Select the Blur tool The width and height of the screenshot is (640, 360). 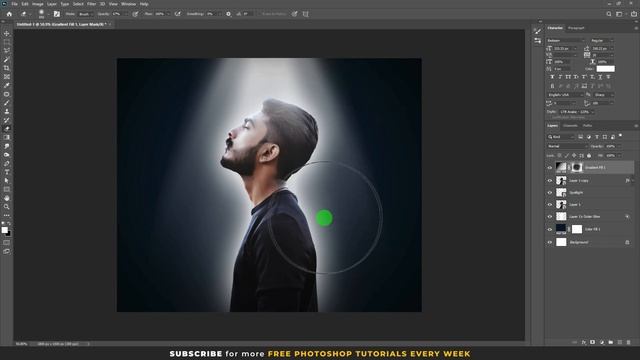click(x=7, y=146)
